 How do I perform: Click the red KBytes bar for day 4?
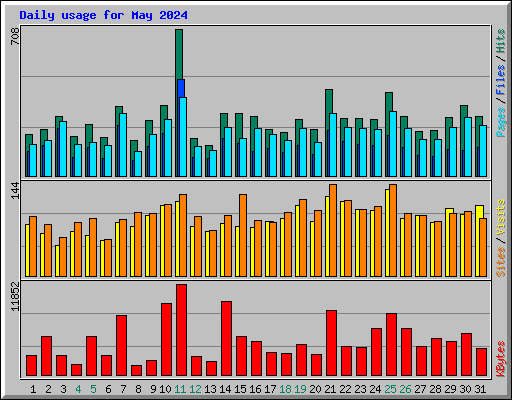(x=76, y=370)
